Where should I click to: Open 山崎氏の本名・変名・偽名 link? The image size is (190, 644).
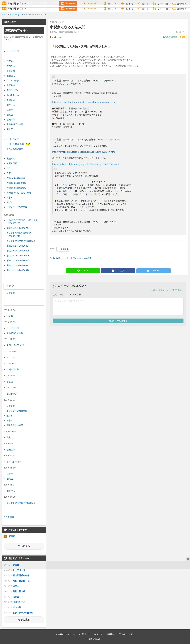click(x=19, y=193)
